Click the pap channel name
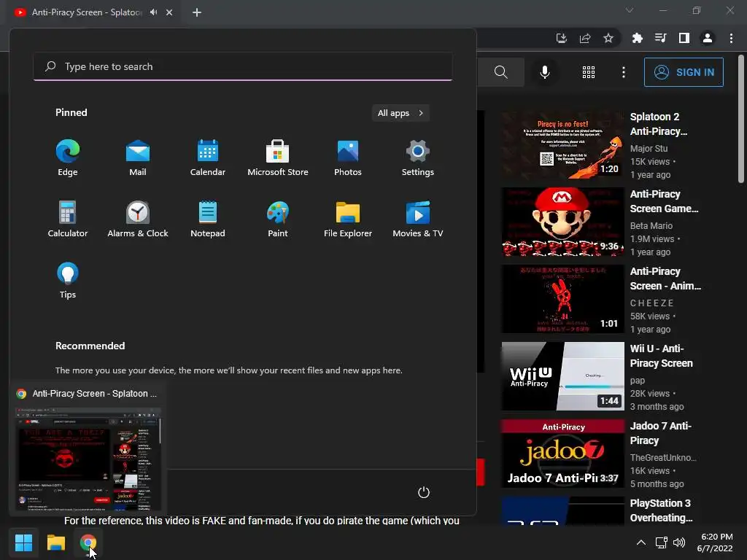 (637, 381)
